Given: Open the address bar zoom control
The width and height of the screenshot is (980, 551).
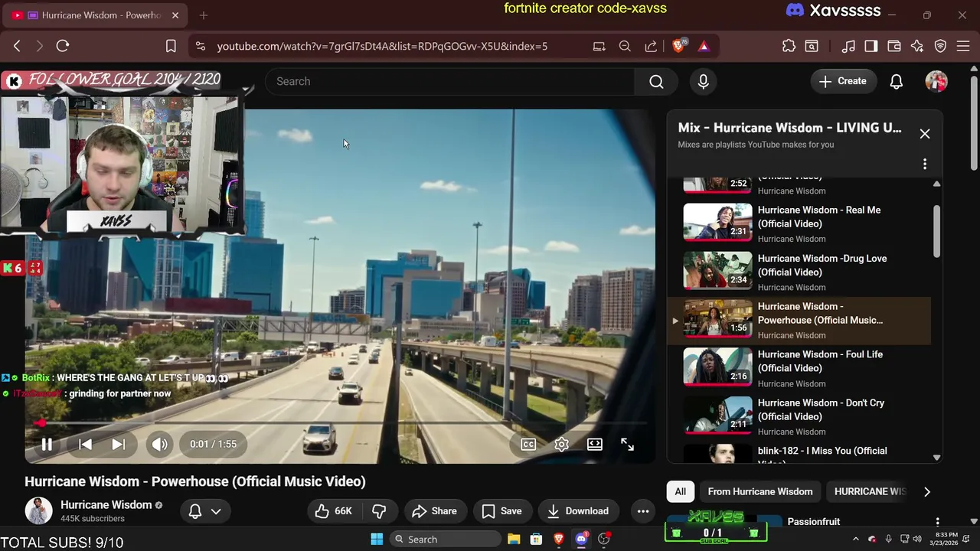Looking at the screenshot, I should [x=625, y=47].
